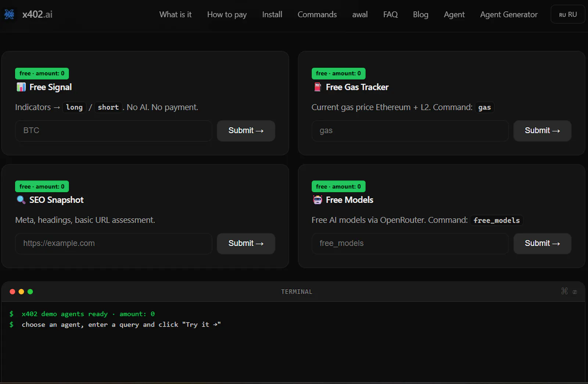588x384 pixels.
Task: Focus the https://example.com URL field
Action: [x=114, y=244]
